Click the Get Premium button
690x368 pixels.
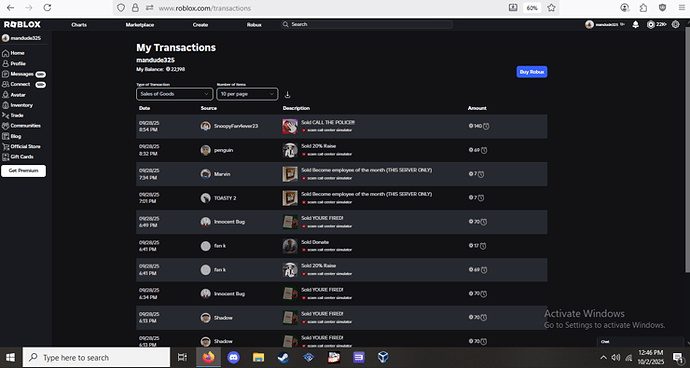point(23,171)
